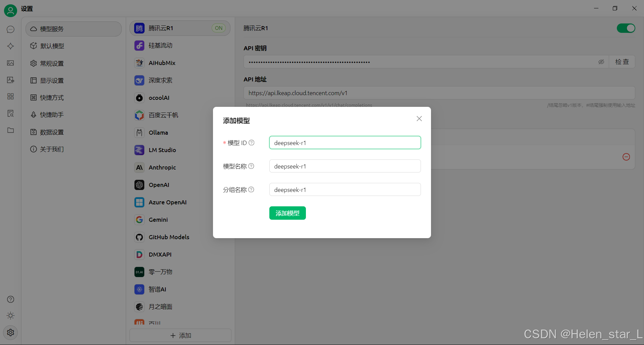Close the 添加模型 dialog

[x=419, y=119]
